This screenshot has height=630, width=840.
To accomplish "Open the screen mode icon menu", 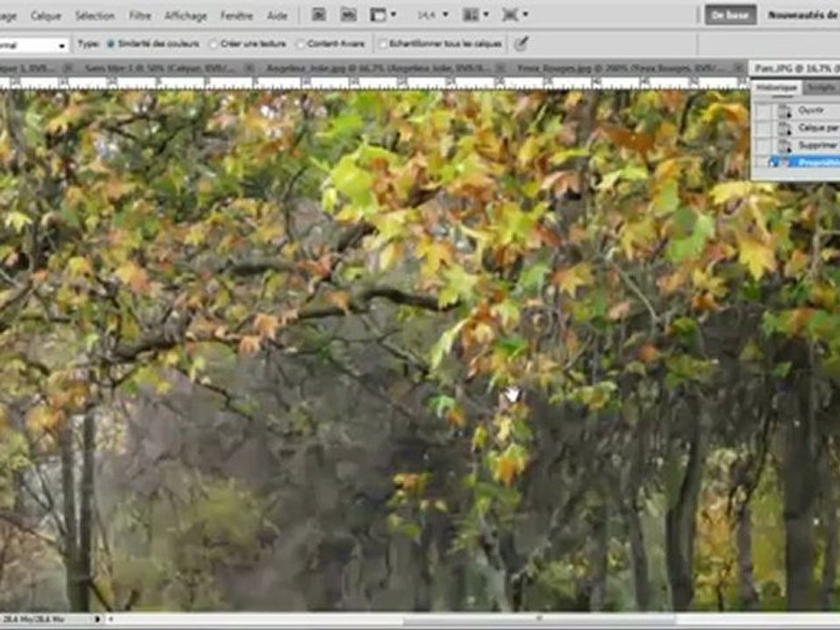I will click(509, 15).
